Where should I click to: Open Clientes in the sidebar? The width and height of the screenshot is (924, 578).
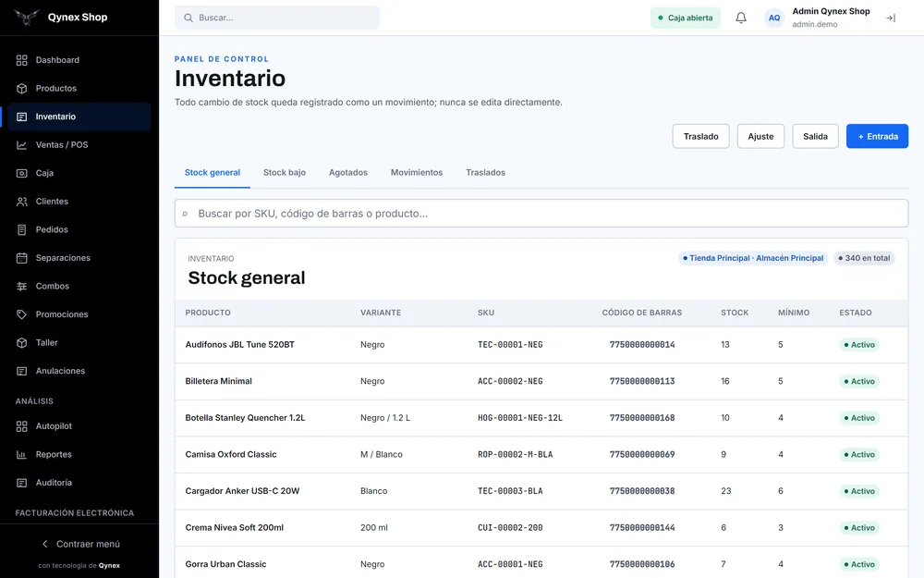(x=79, y=202)
